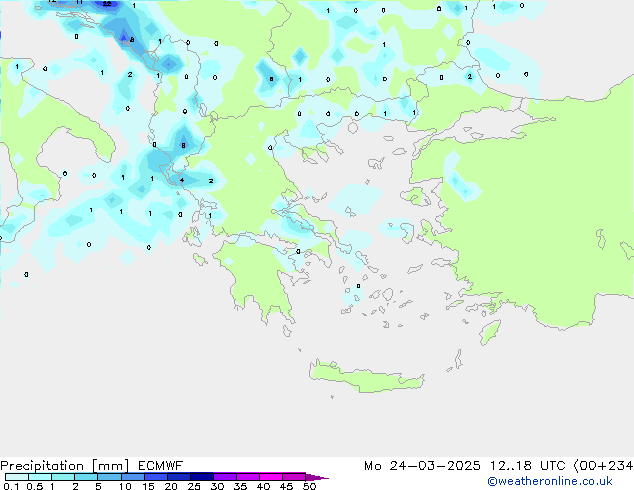
Task: Click the legend label '15'
Action: (x=148, y=486)
